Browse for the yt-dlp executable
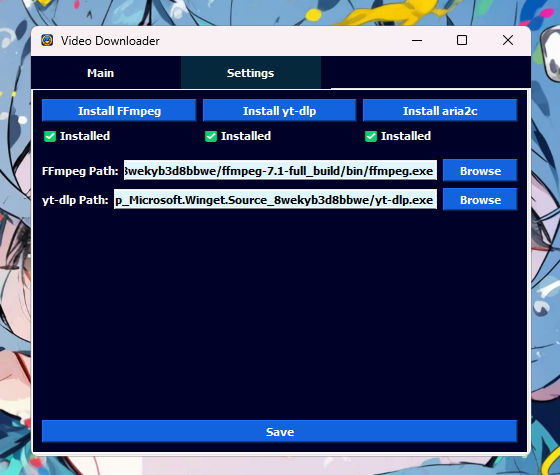This screenshot has width=560, height=475. click(x=480, y=199)
